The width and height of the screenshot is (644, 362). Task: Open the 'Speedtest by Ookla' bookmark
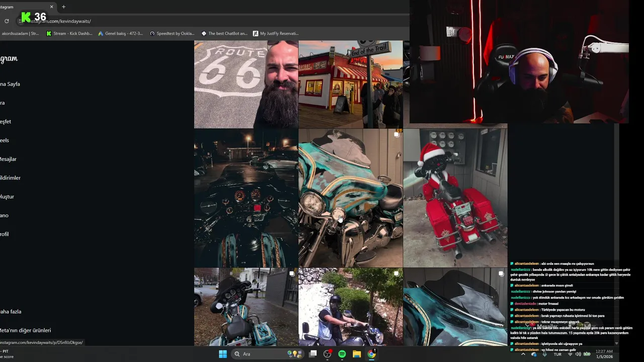pyautogui.click(x=172, y=34)
